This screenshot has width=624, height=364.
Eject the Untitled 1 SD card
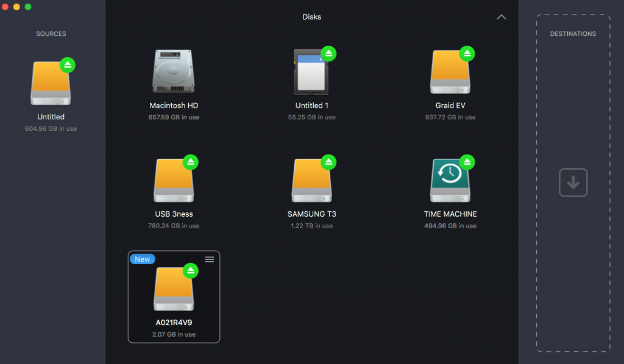click(x=329, y=53)
